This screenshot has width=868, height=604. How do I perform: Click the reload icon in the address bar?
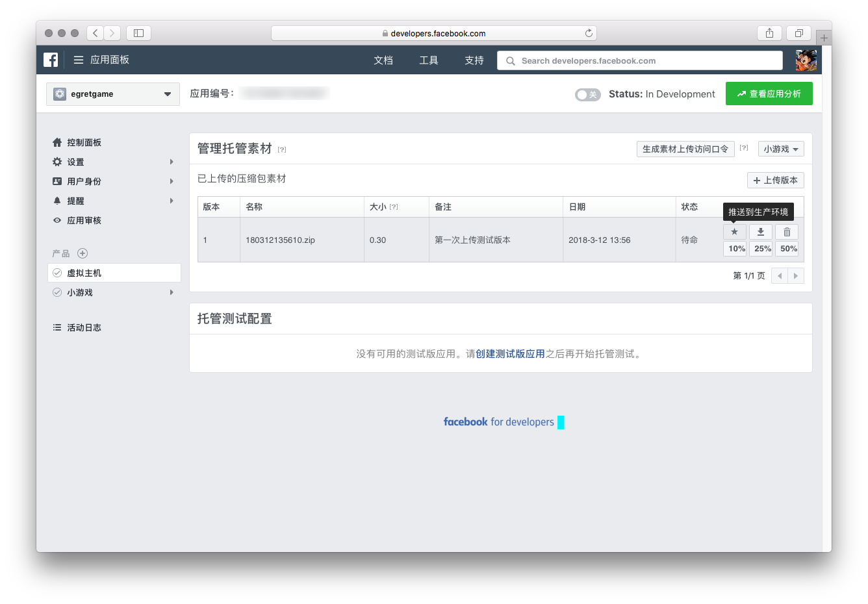pyautogui.click(x=589, y=33)
